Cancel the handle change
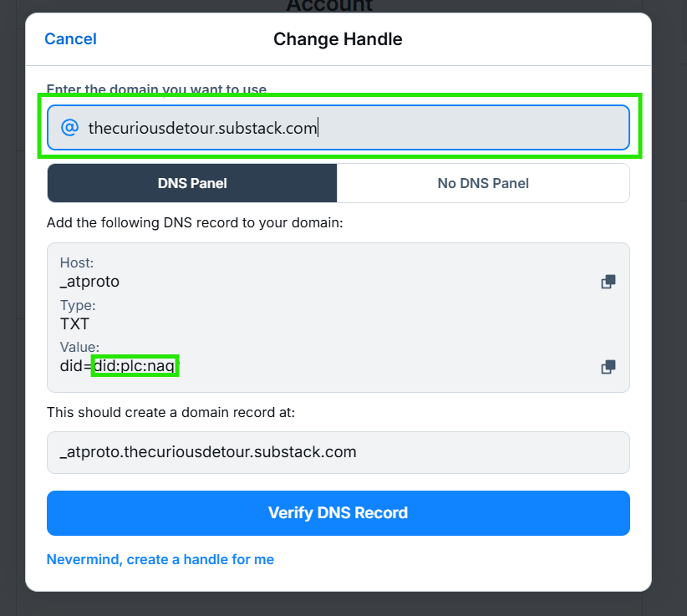This screenshot has width=687, height=616. [x=70, y=38]
